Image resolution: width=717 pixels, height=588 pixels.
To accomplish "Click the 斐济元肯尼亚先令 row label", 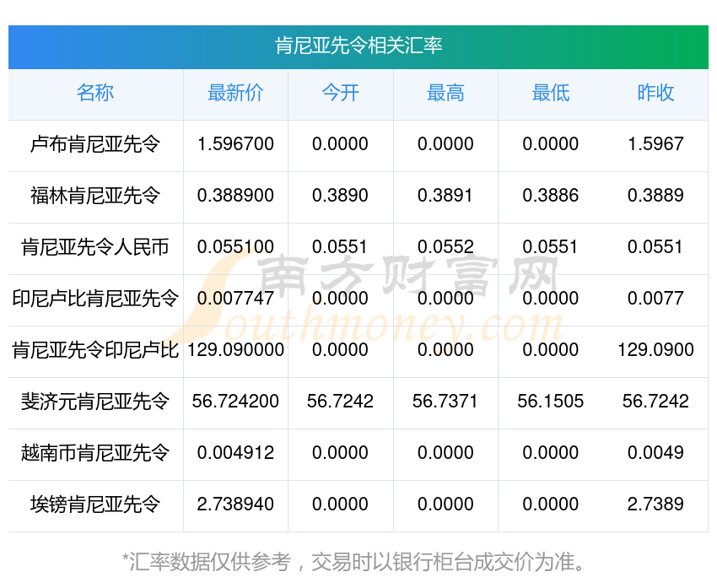I will pyautogui.click(x=95, y=402).
